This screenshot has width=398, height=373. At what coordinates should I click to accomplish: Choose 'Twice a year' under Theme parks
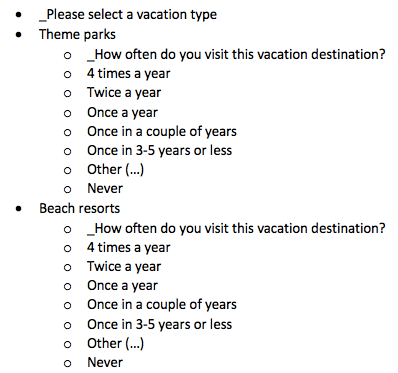124,93
